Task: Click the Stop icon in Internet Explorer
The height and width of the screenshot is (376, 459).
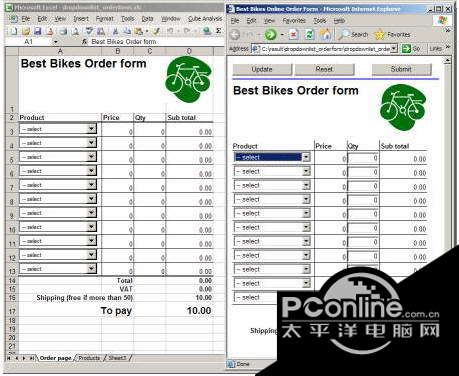Action: 293,34
